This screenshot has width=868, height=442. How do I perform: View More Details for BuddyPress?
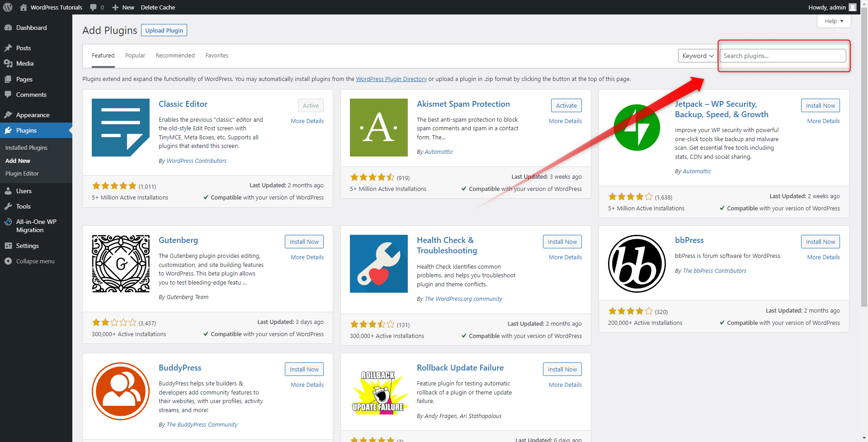pyautogui.click(x=307, y=385)
